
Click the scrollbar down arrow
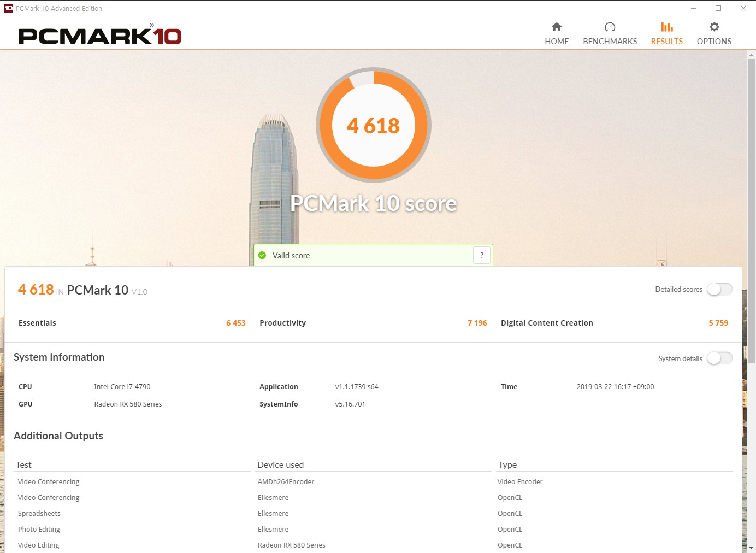pos(752,548)
